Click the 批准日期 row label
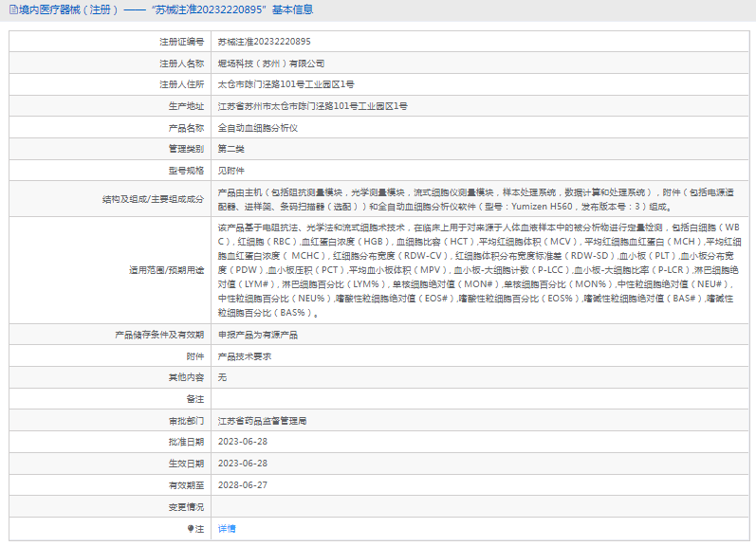 coord(186,442)
